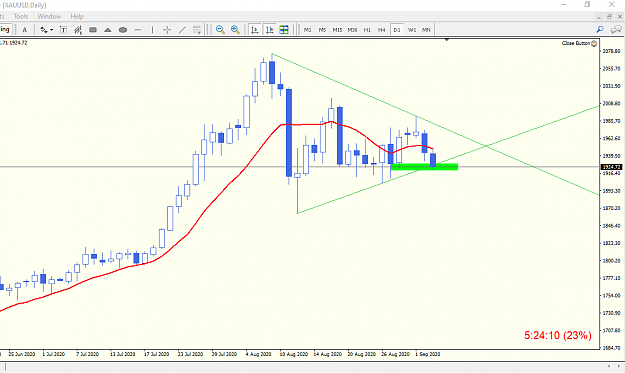Toggle chart shift button

(x=269, y=30)
